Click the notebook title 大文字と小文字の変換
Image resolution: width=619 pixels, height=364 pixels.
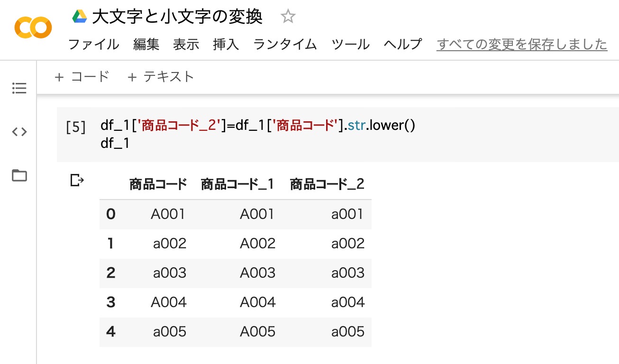[x=177, y=17]
